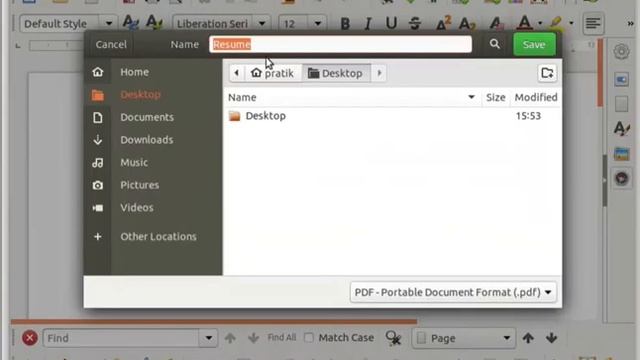Toggle Bold in the Writer toolbar

[x=345, y=24]
